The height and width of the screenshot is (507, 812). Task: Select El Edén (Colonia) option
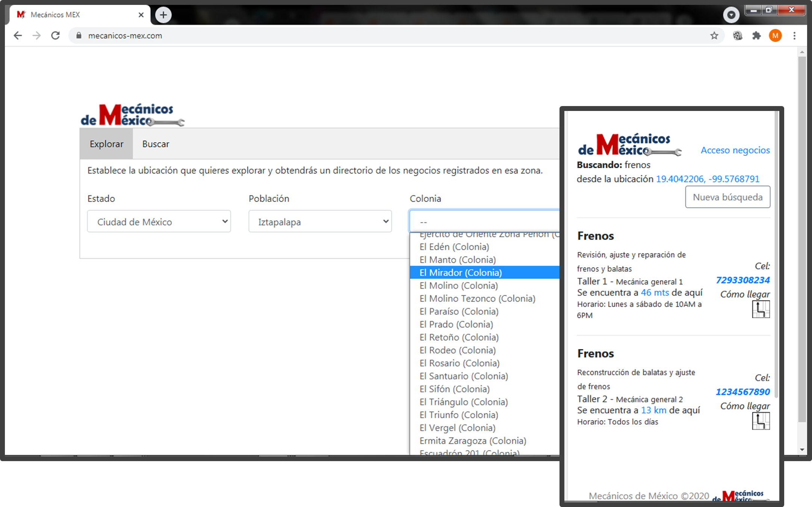click(484, 247)
